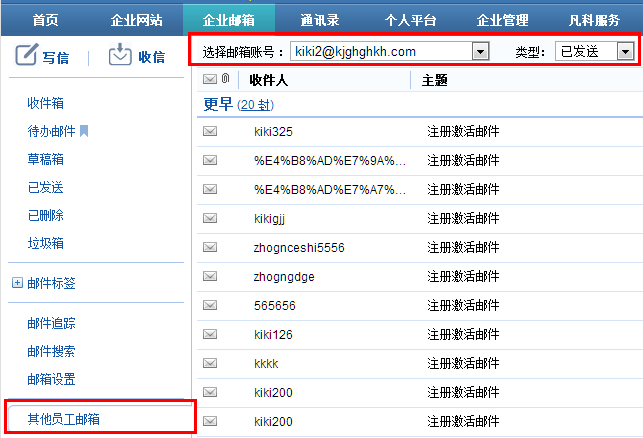Open 其他员工邮箱 in sidebar
The width and height of the screenshot is (643, 438).
pyautogui.click(x=64, y=419)
